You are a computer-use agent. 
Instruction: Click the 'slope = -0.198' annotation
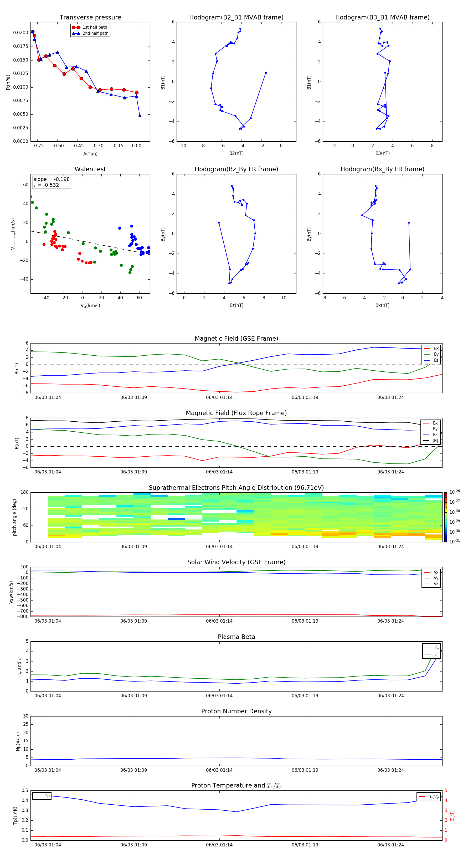click(52, 179)
